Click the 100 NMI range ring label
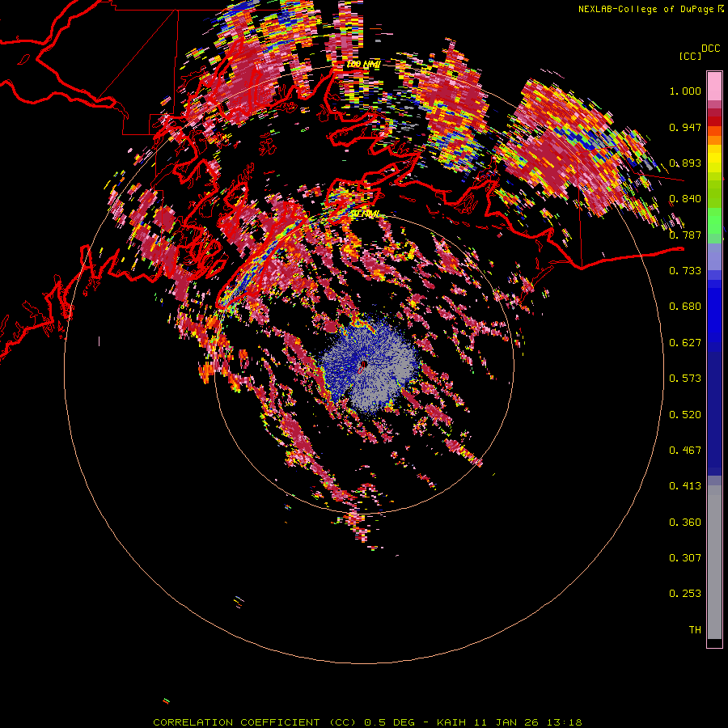 pyautogui.click(x=363, y=64)
